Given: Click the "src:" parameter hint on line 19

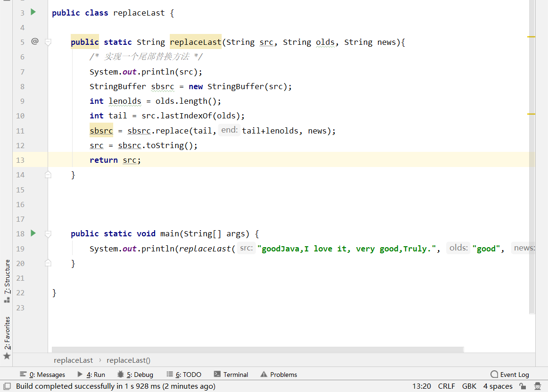Looking at the screenshot, I should 246,248.
